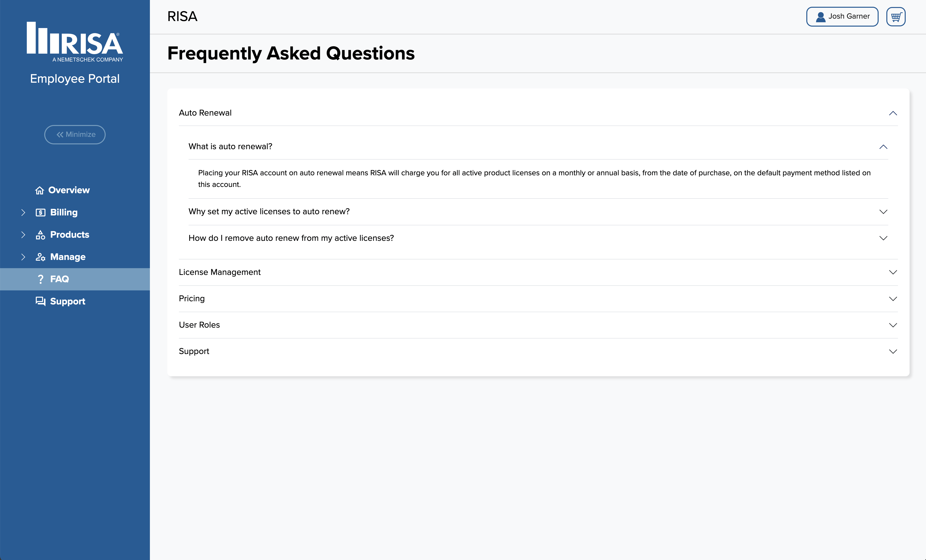
Task: Expand the Products submenu arrow
Action: [x=23, y=235]
